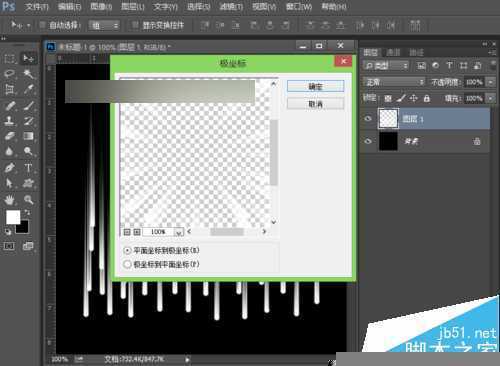Select the Zoom tool in the toolbox
Viewport: 500px width, 366px height.
coord(28,200)
